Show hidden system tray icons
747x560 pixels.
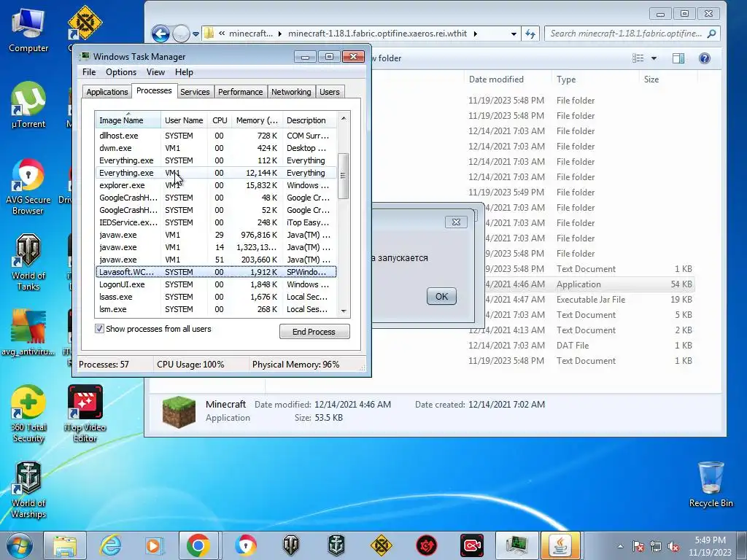[x=620, y=546]
